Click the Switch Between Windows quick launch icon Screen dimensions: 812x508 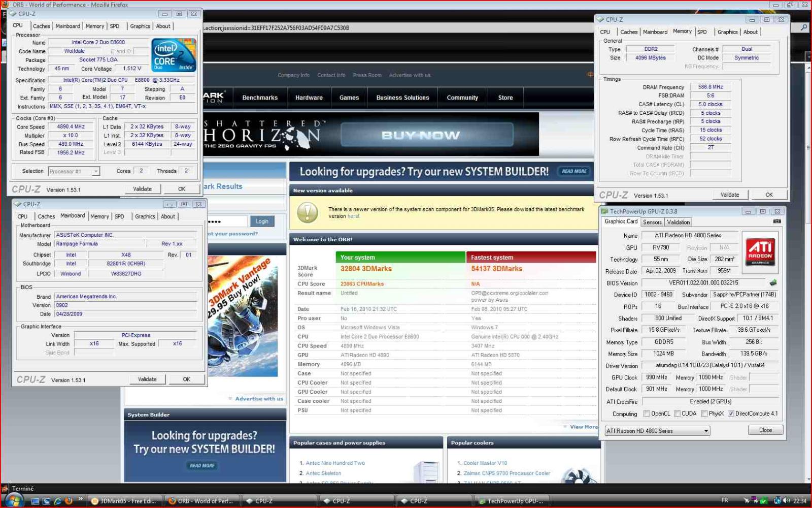pos(46,501)
